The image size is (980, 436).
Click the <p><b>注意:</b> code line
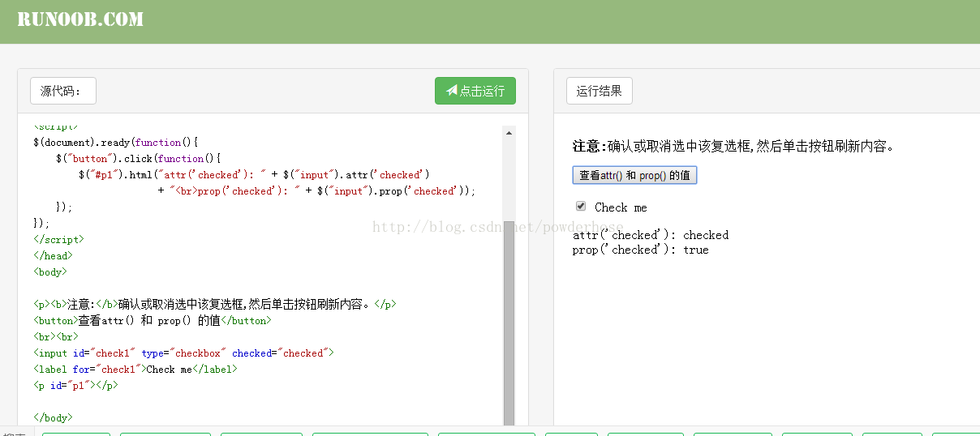pyautogui.click(x=215, y=304)
